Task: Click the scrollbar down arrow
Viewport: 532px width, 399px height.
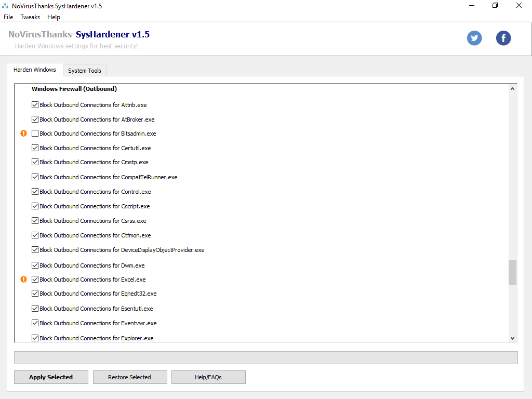Action: tap(512, 338)
